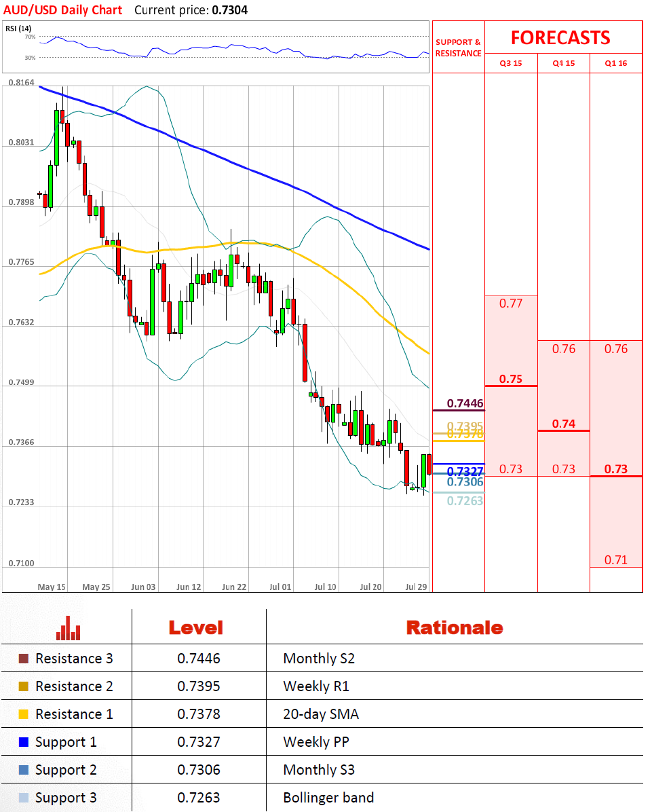Click the AUD/USD Daily Chart title

pyautogui.click(x=62, y=10)
